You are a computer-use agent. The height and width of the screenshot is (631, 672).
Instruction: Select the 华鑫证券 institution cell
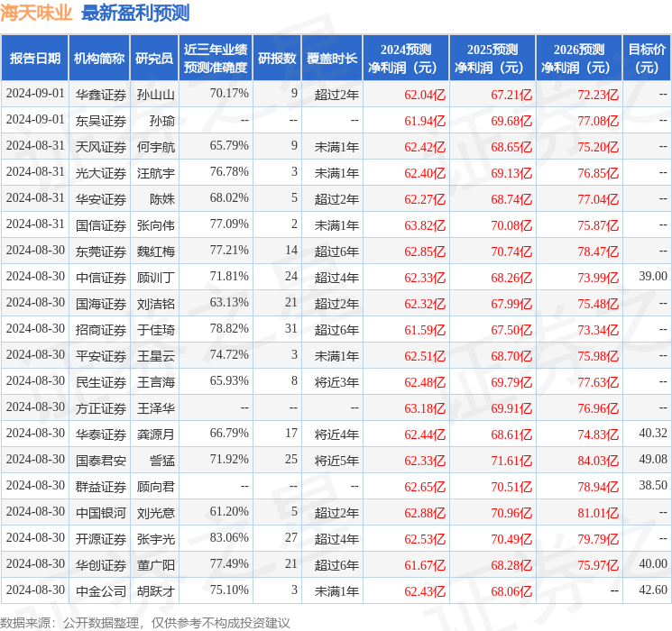coord(101,95)
